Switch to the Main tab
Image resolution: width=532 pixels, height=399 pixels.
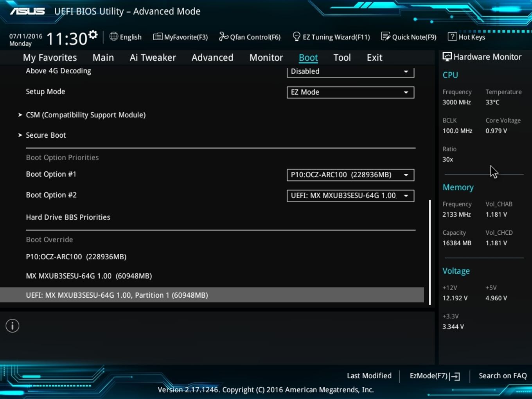coord(103,58)
